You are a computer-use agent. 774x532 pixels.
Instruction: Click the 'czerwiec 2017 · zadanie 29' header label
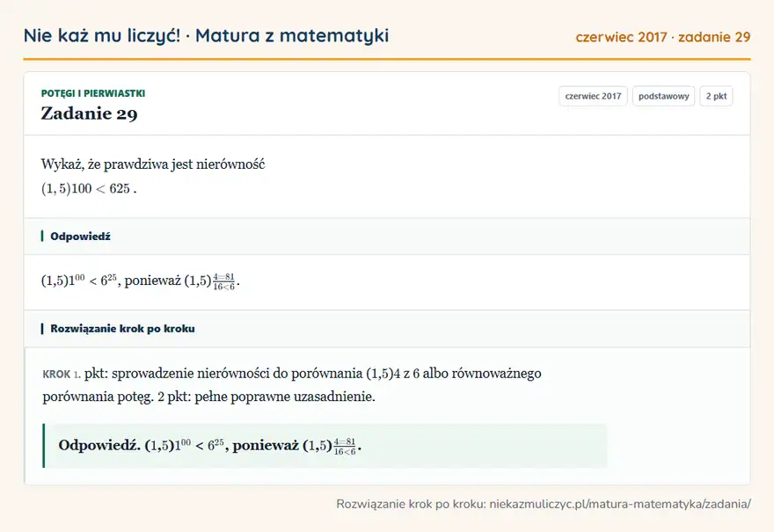(663, 37)
